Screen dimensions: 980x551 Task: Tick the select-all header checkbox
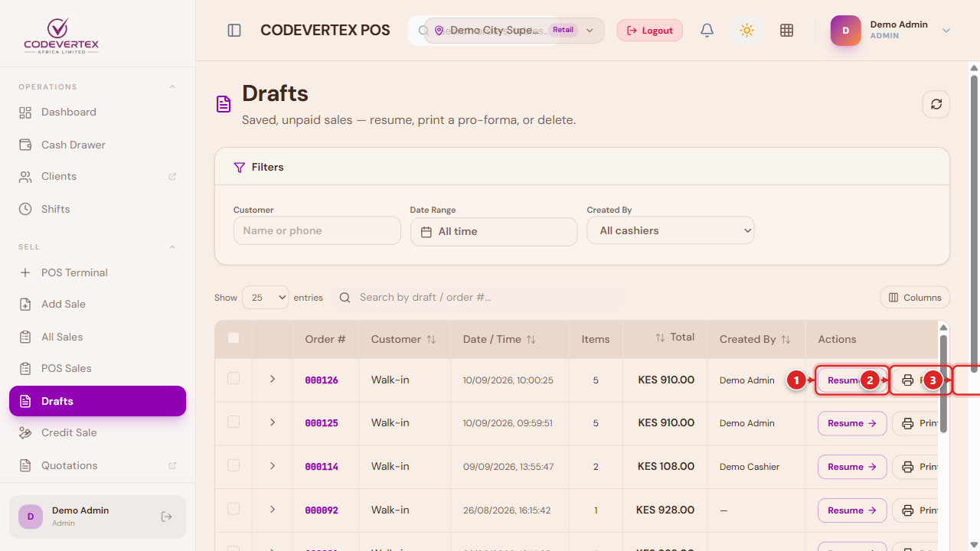tap(234, 338)
